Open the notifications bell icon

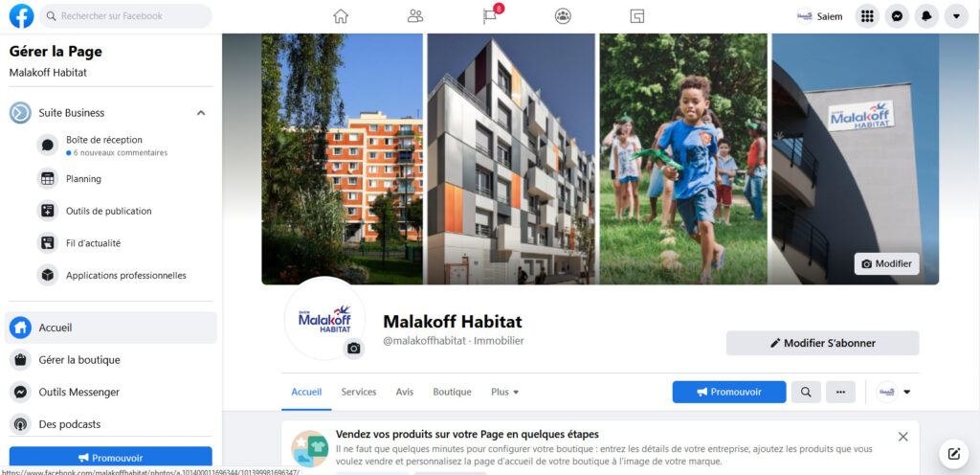tap(926, 16)
